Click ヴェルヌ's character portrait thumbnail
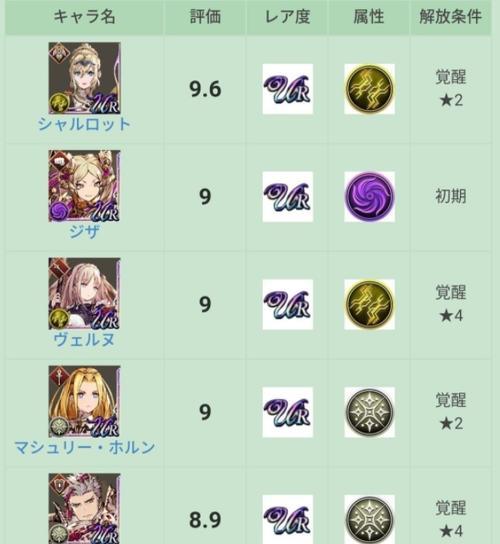The image size is (500, 544). (84, 294)
